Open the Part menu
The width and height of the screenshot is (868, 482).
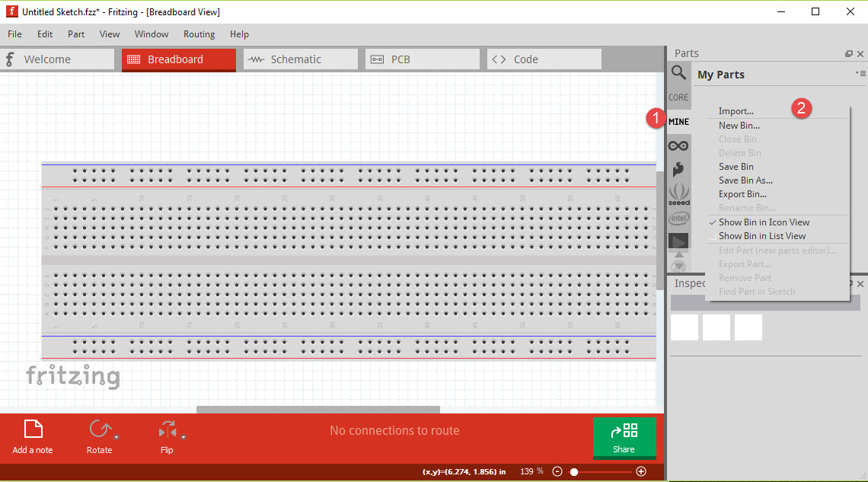pyautogui.click(x=76, y=34)
